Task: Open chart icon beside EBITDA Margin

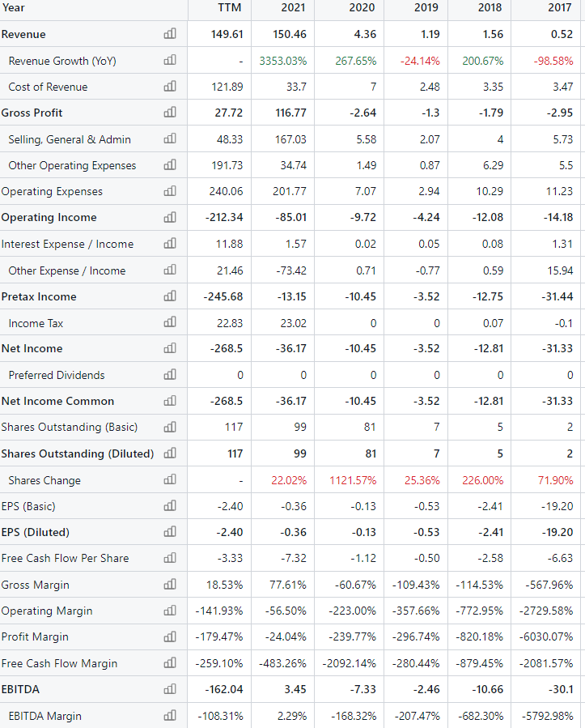Action: (x=170, y=715)
